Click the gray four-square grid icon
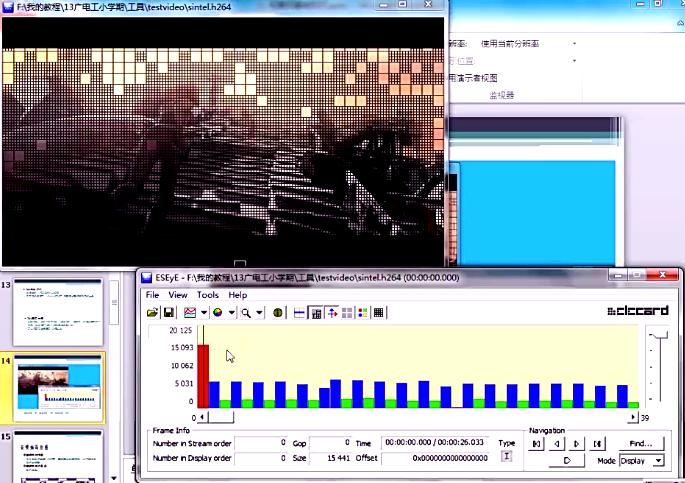Viewport: 685px width, 483px height. 347,313
